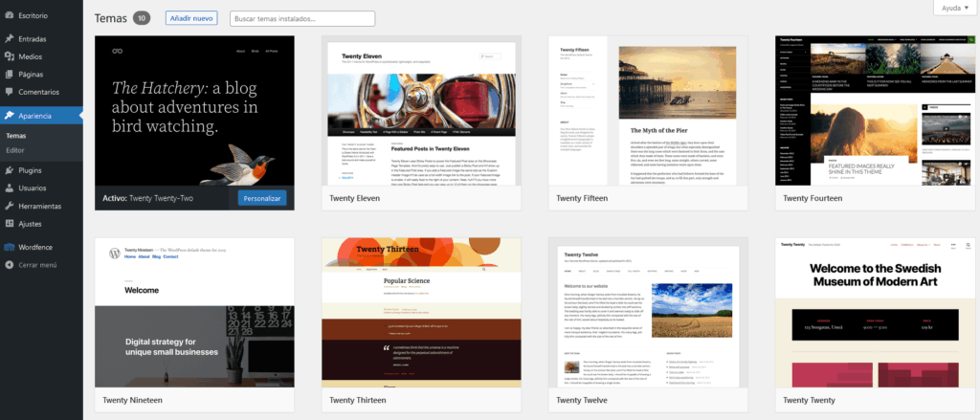Click the Buscar temas instalados search field
This screenshot has width=980, height=420.
[x=302, y=19]
